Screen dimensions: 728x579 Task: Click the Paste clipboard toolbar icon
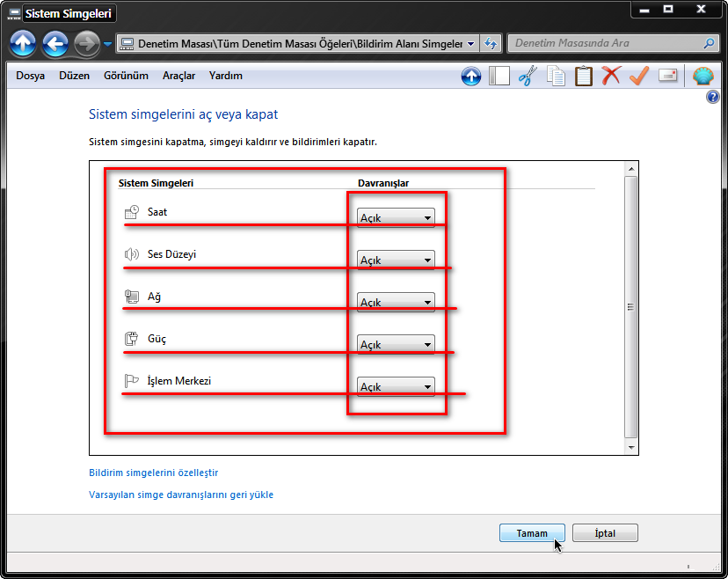(x=584, y=77)
